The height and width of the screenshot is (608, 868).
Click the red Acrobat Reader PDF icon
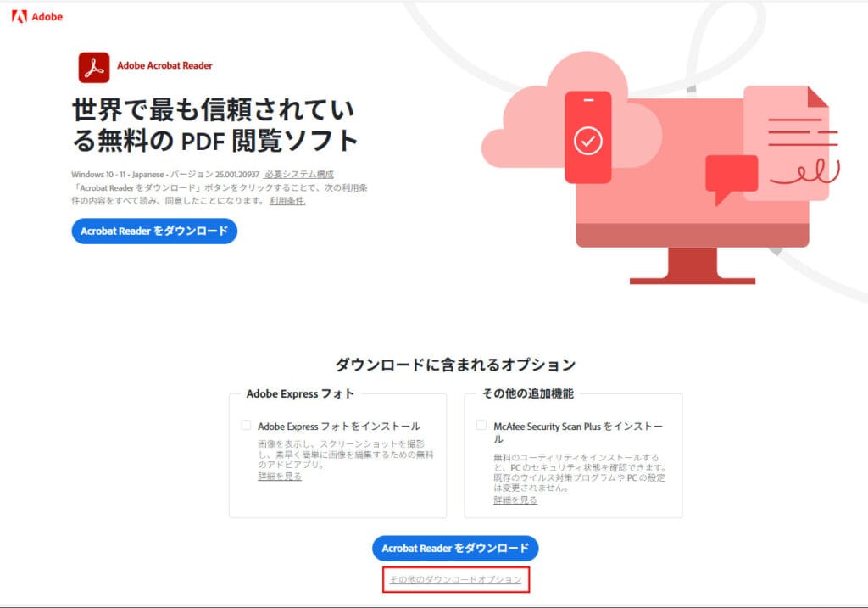pyautogui.click(x=94, y=67)
